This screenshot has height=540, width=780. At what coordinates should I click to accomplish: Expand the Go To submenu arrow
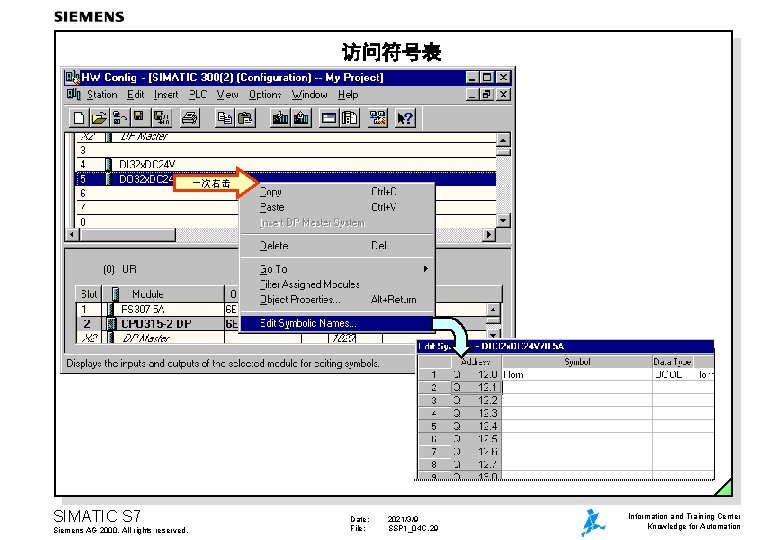coord(425,269)
